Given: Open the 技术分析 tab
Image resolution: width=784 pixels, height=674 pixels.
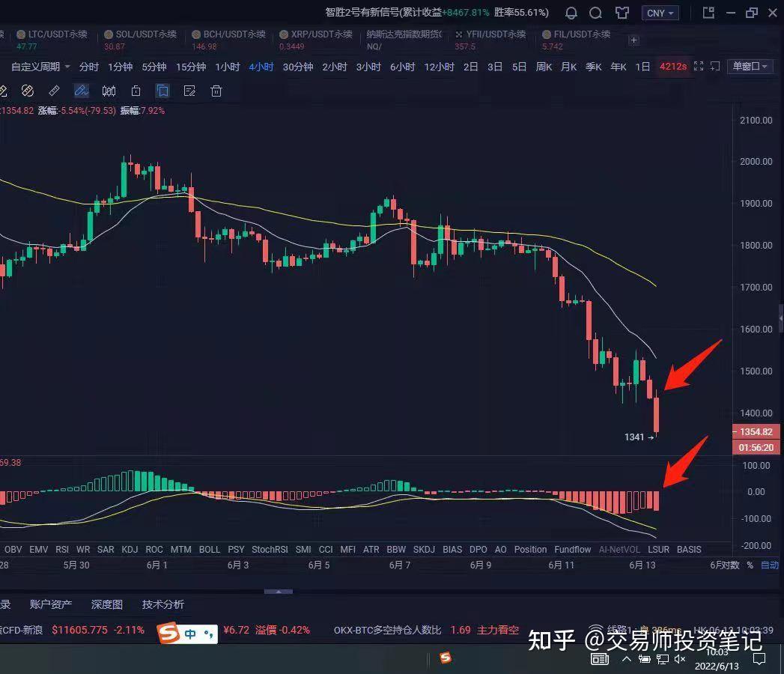Looking at the screenshot, I should tap(163, 604).
